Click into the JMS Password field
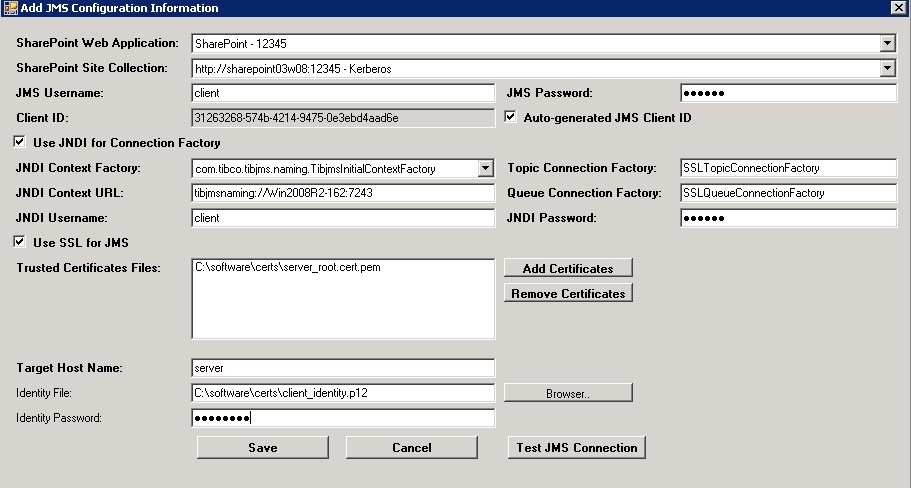Screen dimensions: 911x488 click(x=788, y=93)
